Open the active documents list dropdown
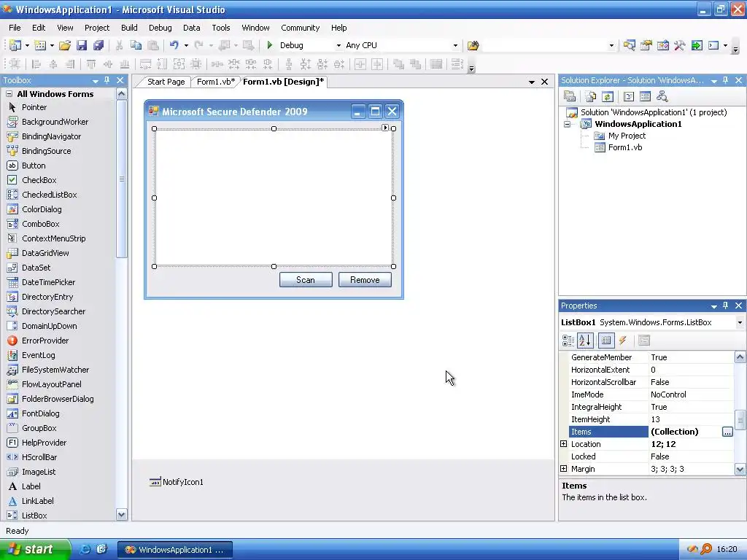Screen dimensions: 747x560 532,82
